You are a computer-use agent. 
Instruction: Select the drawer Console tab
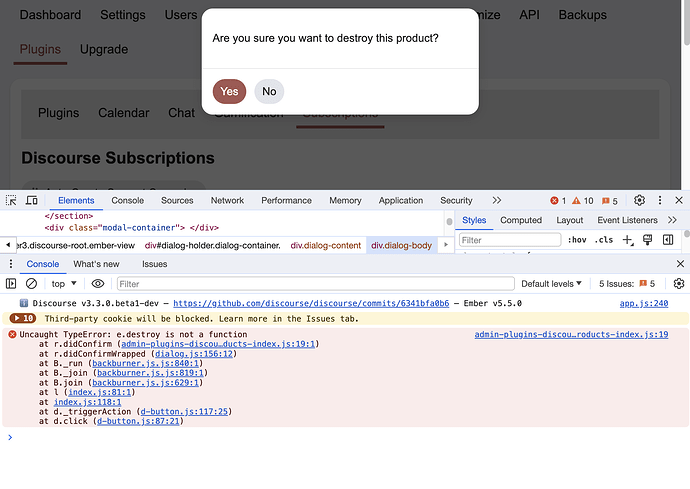(43, 265)
